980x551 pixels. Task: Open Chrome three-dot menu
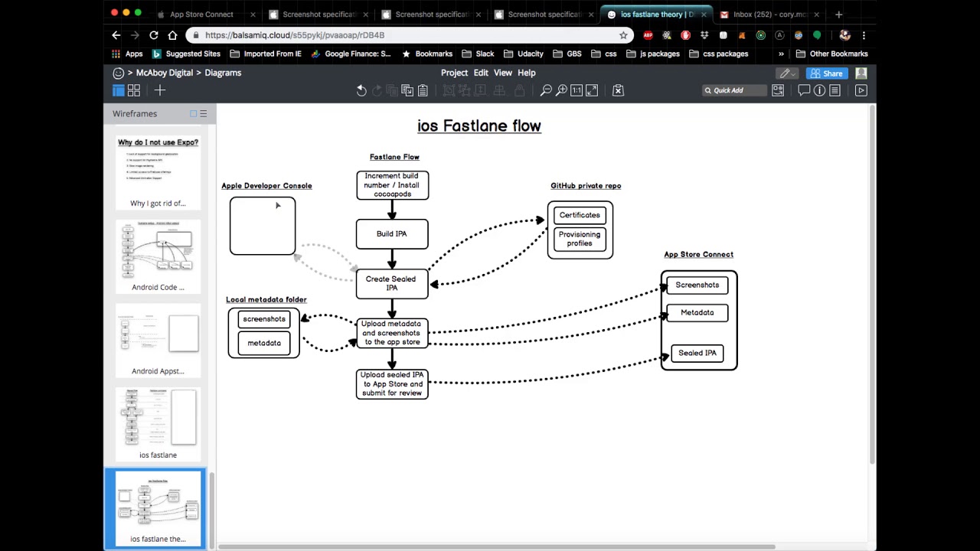point(864,35)
